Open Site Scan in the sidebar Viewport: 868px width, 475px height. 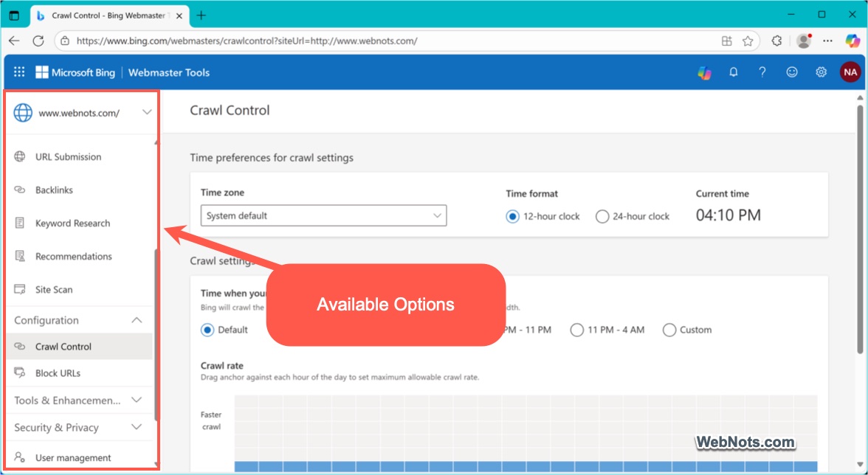coord(54,289)
